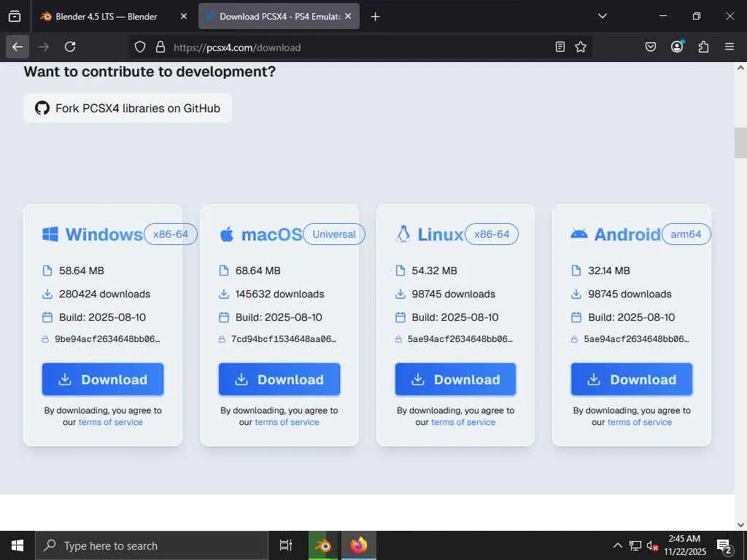Click the Android robot icon
747x560 pixels.
[578, 234]
